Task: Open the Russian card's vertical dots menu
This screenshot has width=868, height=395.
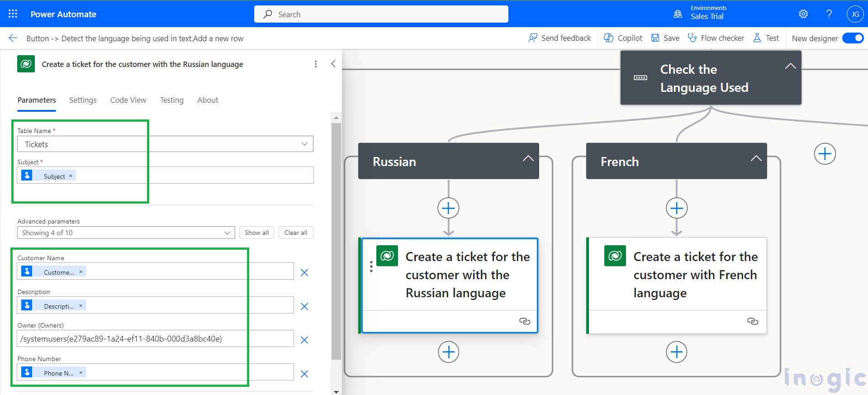Action: pyautogui.click(x=371, y=267)
